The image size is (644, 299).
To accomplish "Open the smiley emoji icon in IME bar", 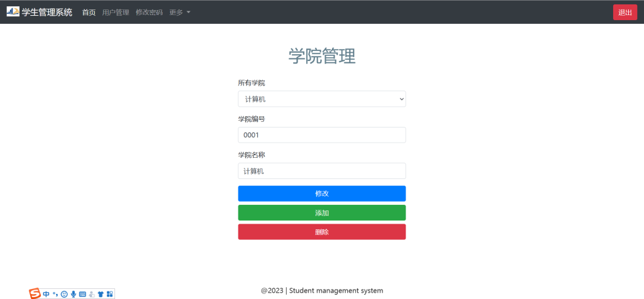I will 64,294.
